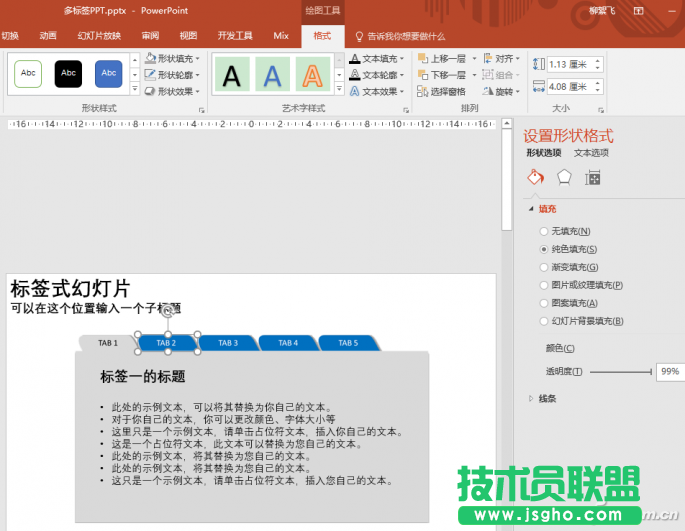Apply the white outlined Abc shape style

[x=28, y=73]
